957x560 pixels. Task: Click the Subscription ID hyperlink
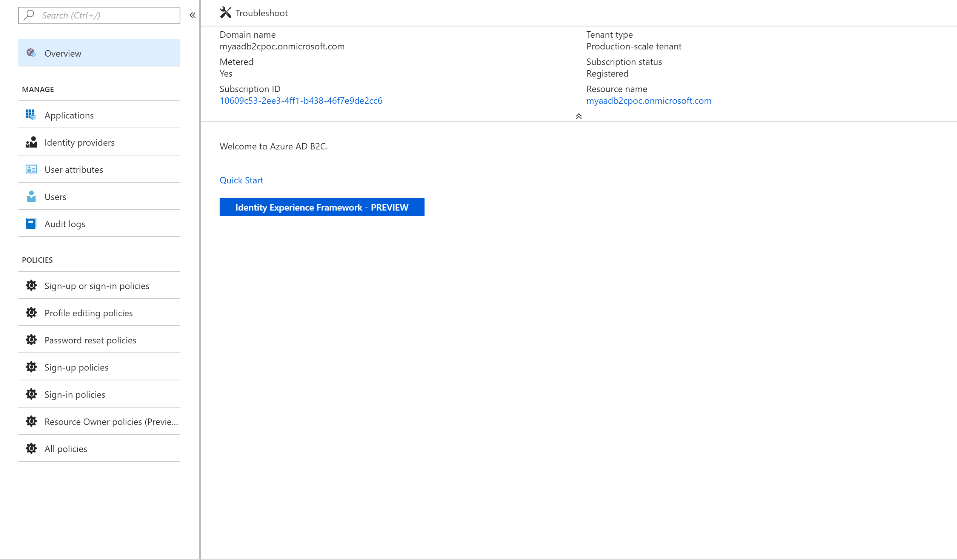300,100
